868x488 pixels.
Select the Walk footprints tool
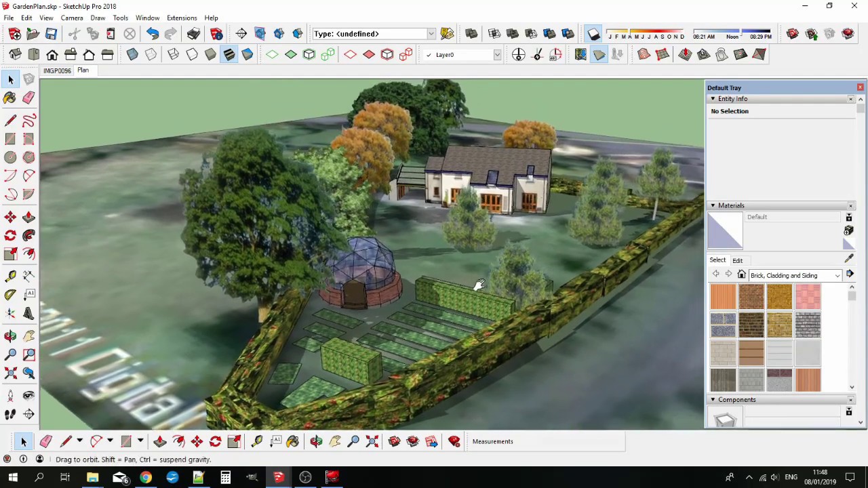tap(10, 414)
